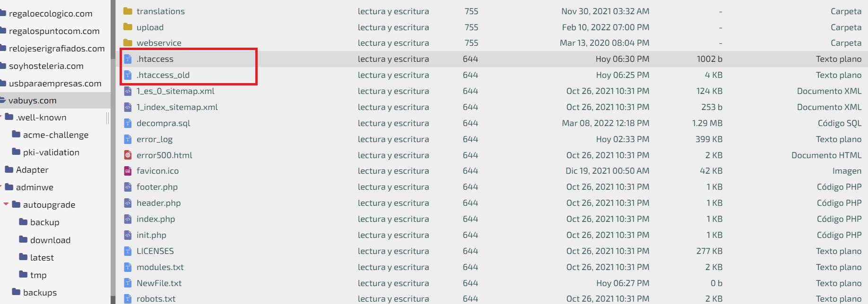Select the error_log file row
868x304 pixels.
tap(492, 139)
